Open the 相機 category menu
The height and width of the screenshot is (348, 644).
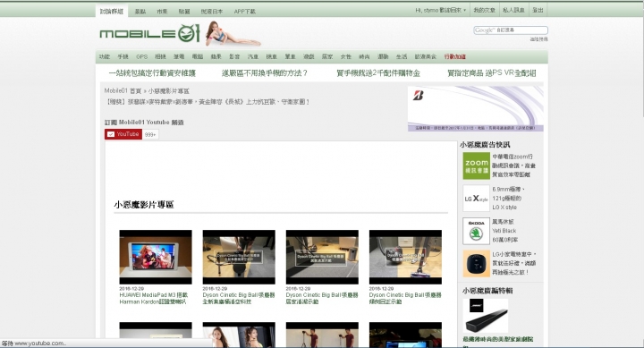tap(160, 56)
